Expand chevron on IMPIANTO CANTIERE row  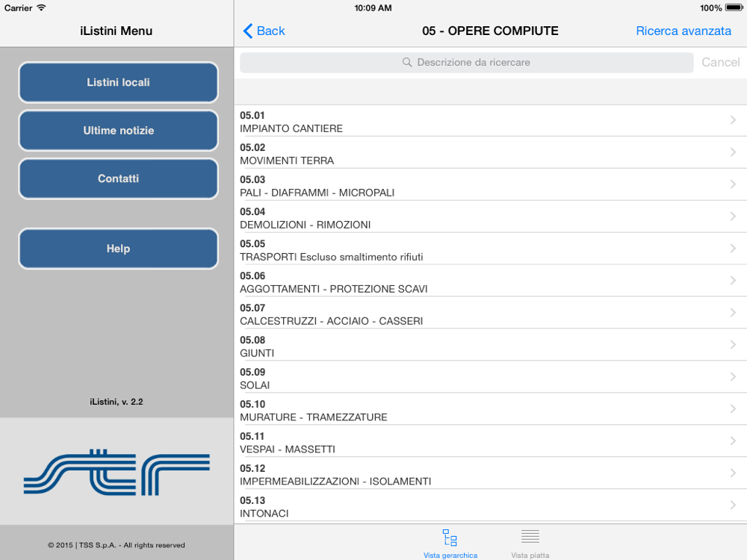pyautogui.click(x=733, y=120)
